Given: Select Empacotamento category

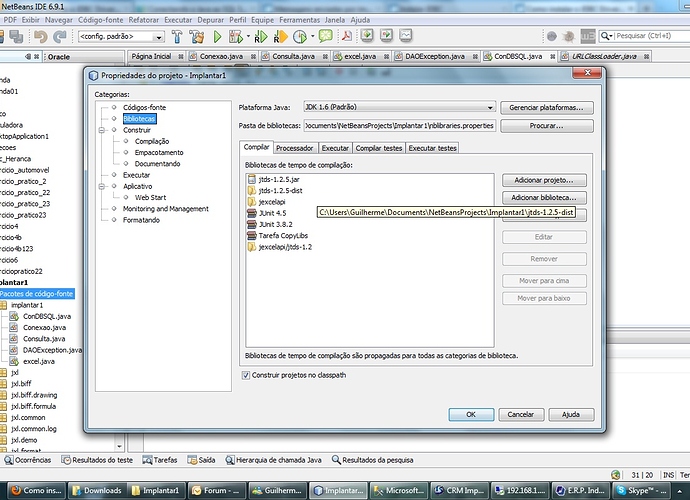Looking at the screenshot, I should [159, 153].
